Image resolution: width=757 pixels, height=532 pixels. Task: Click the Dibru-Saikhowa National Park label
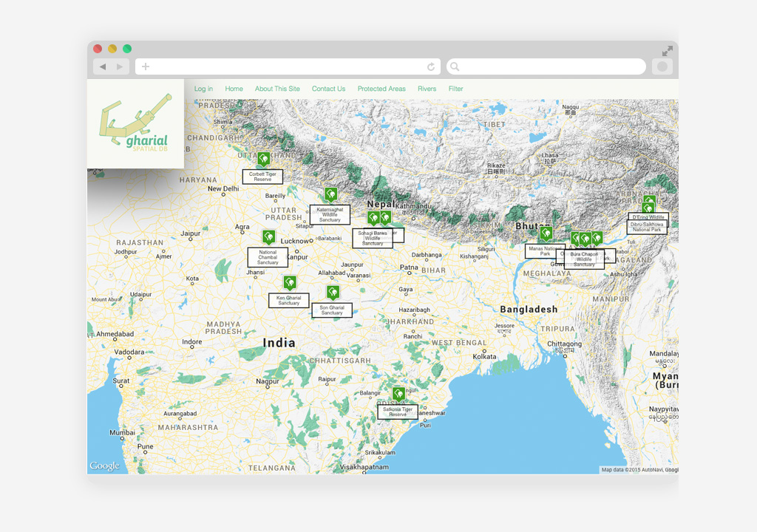coord(647,228)
